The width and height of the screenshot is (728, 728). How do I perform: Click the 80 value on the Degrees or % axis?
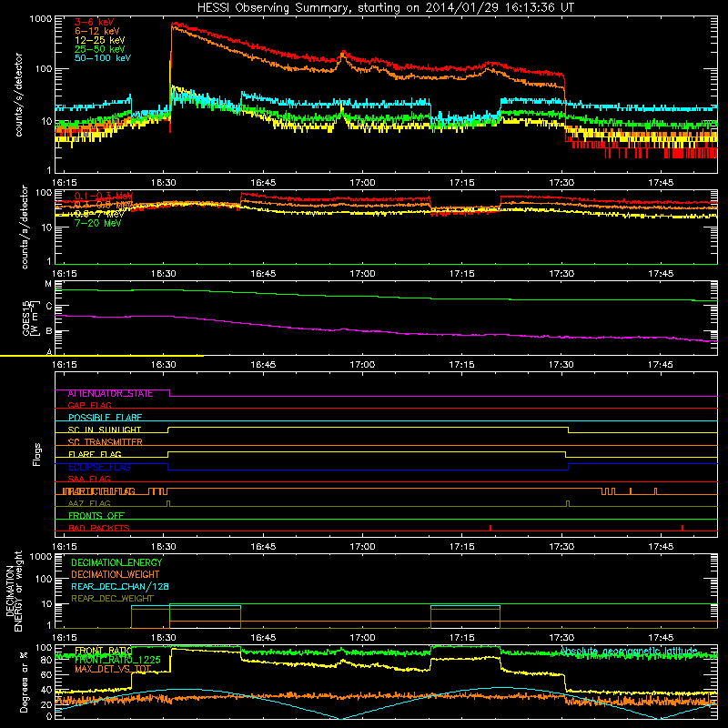pos(46,661)
